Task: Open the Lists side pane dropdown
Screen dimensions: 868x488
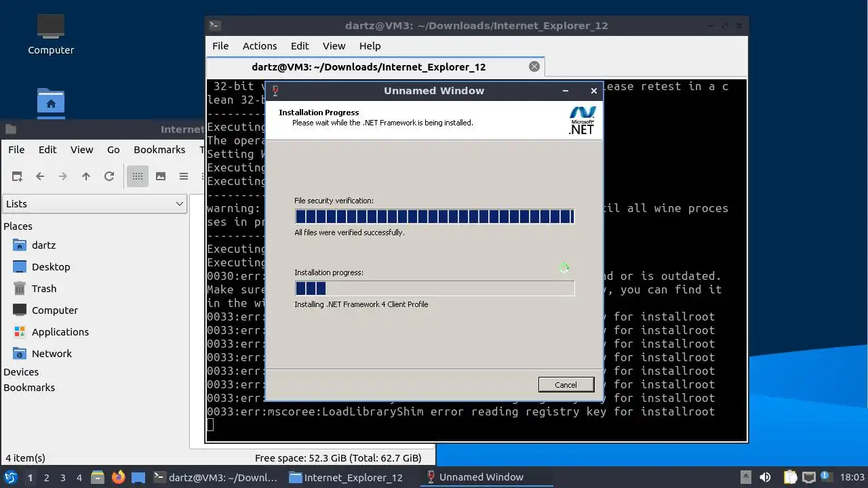Action: click(95, 204)
